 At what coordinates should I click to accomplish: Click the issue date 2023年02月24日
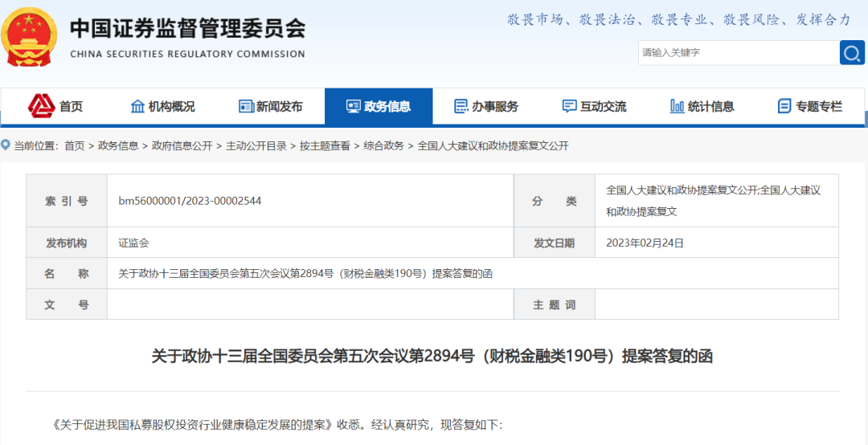(645, 243)
